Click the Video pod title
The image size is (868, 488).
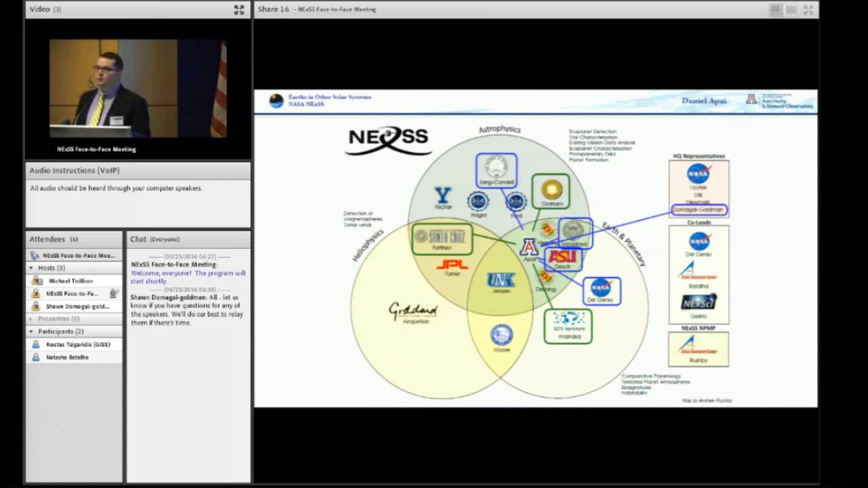click(45, 9)
